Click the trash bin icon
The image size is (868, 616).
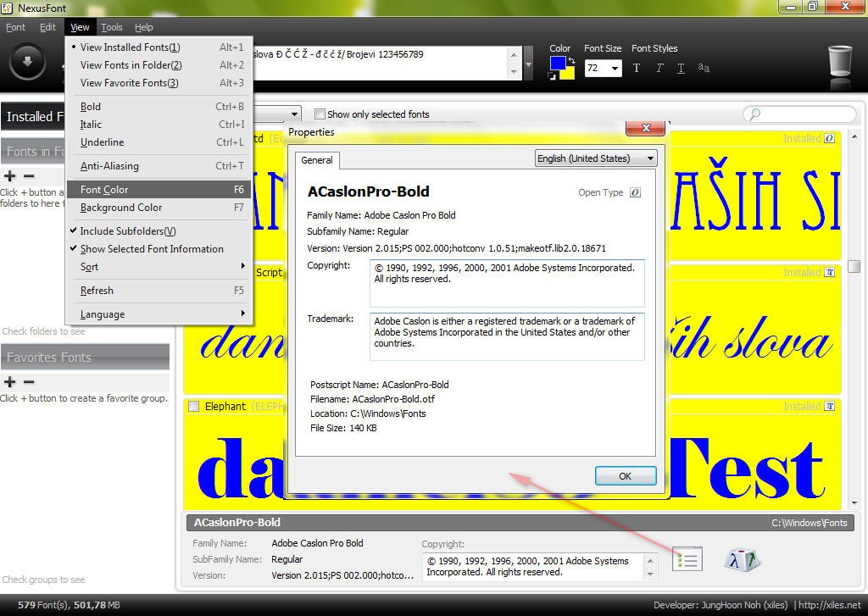tap(840, 62)
